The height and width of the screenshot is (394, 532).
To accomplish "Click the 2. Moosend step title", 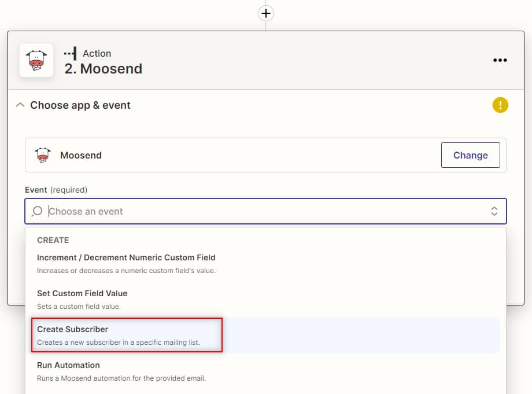I will point(103,69).
